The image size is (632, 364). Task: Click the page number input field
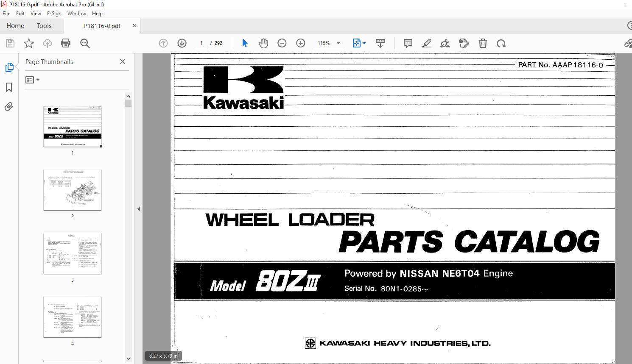(x=201, y=43)
